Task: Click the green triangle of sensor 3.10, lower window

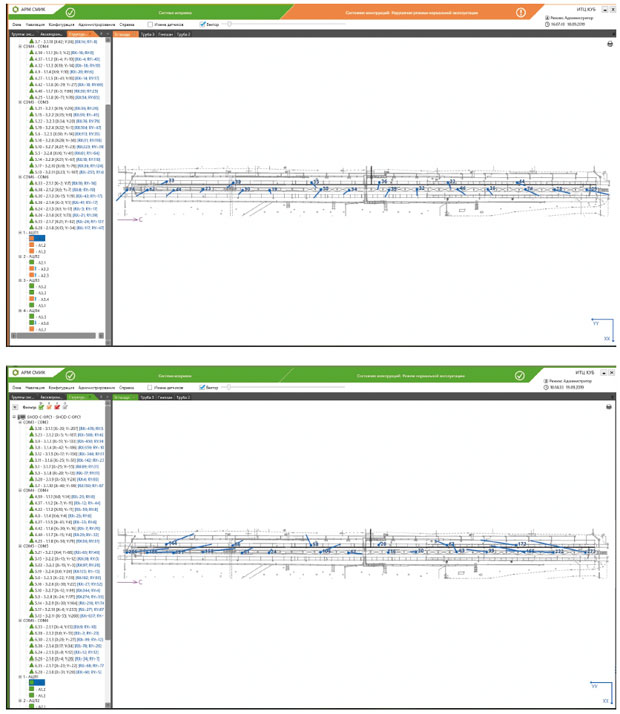Action: (x=32, y=428)
